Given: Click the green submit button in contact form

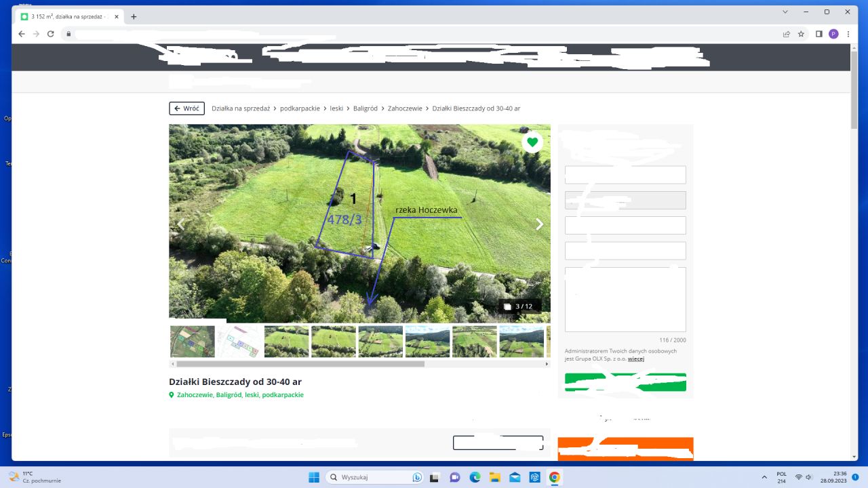Looking at the screenshot, I should (625, 382).
